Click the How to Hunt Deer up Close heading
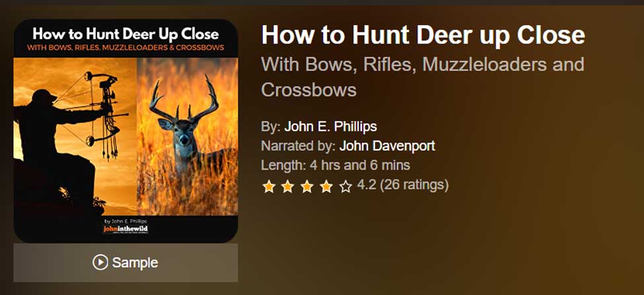644x295 pixels. 423,35
